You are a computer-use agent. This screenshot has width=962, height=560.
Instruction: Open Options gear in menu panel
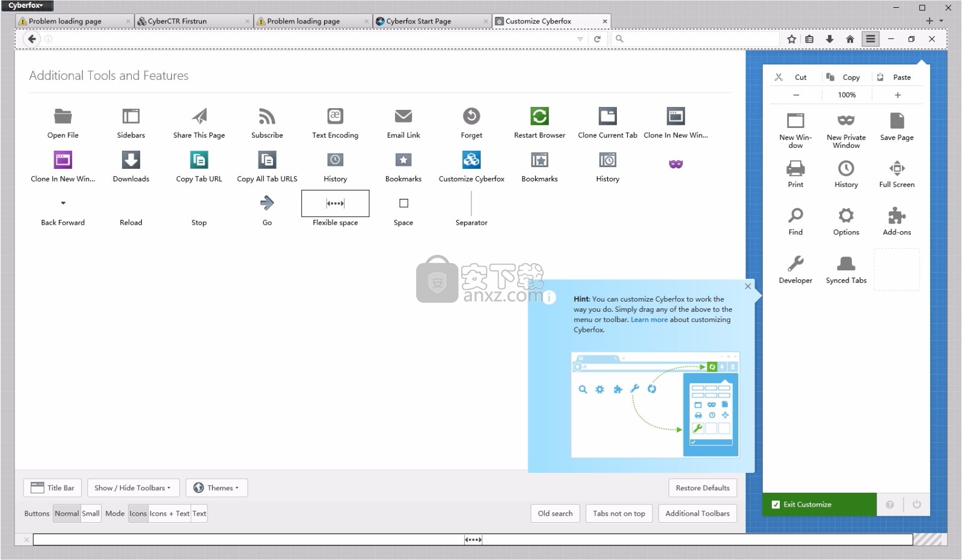click(x=846, y=216)
